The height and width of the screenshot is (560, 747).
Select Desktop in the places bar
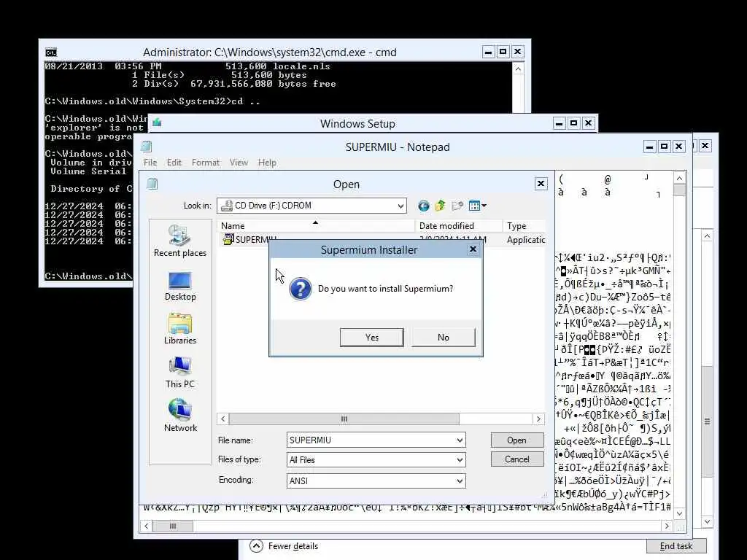point(180,286)
